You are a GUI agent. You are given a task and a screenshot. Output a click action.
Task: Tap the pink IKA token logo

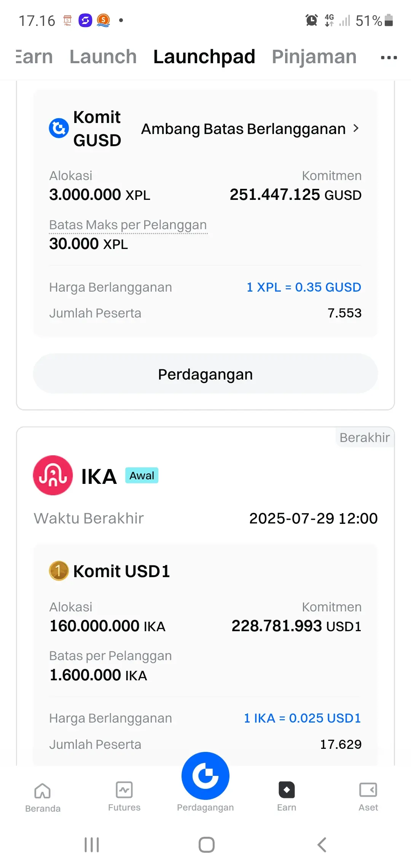pos(53,475)
